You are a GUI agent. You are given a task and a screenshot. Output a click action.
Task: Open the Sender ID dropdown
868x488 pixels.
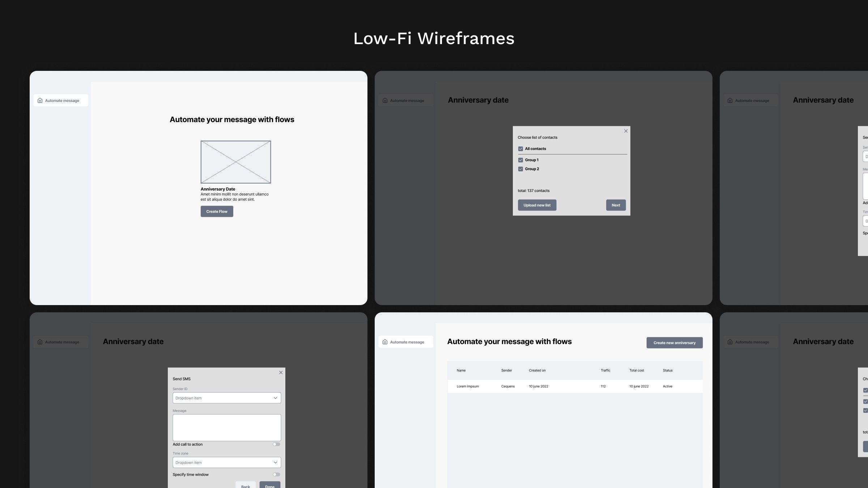[227, 398]
